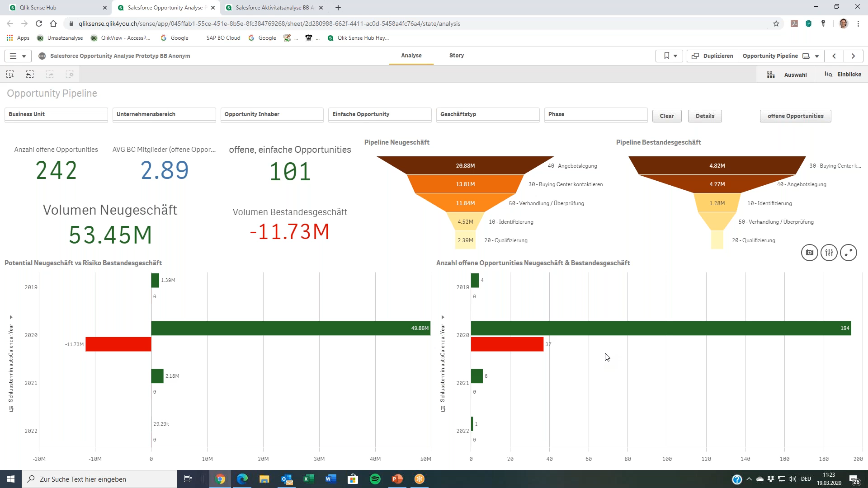Open the PDF extension icon
This screenshot has width=868, height=488.
click(794, 23)
